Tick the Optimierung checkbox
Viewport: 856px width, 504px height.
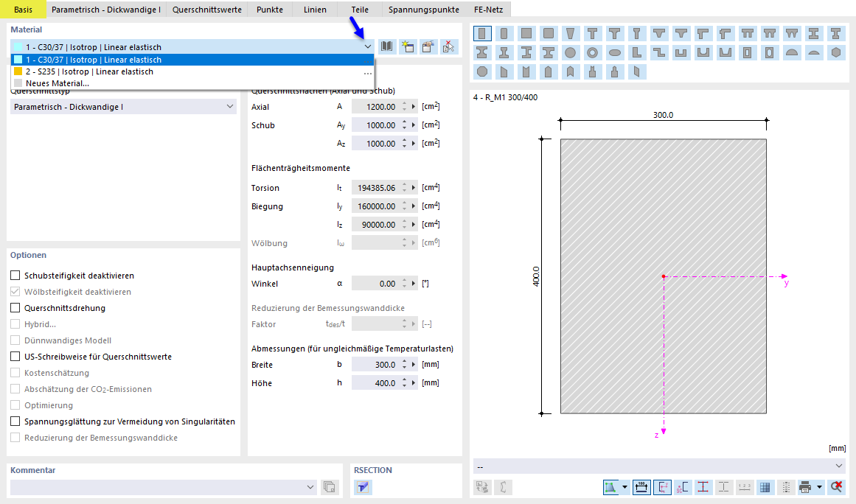pyautogui.click(x=15, y=405)
